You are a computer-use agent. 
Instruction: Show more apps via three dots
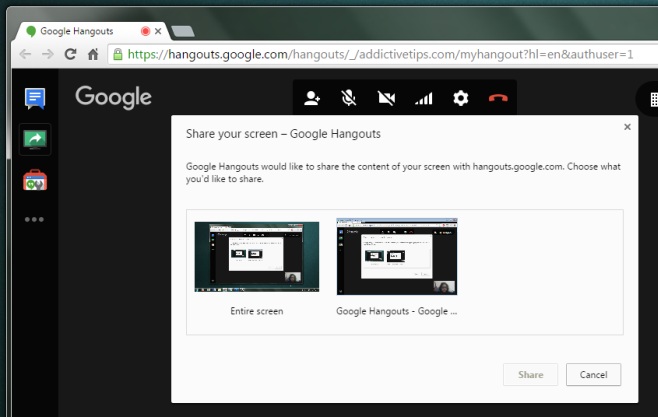(x=34, y=219)
